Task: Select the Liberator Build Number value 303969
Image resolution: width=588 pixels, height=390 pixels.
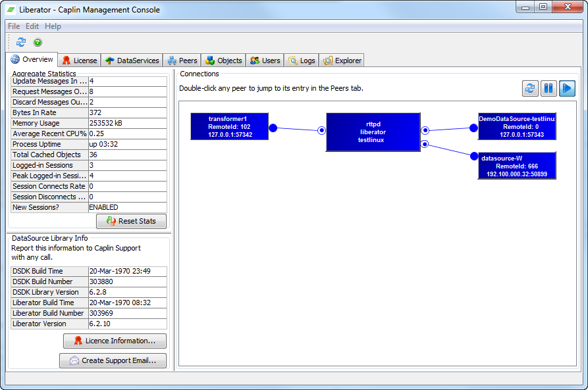Action: (128, 313)
